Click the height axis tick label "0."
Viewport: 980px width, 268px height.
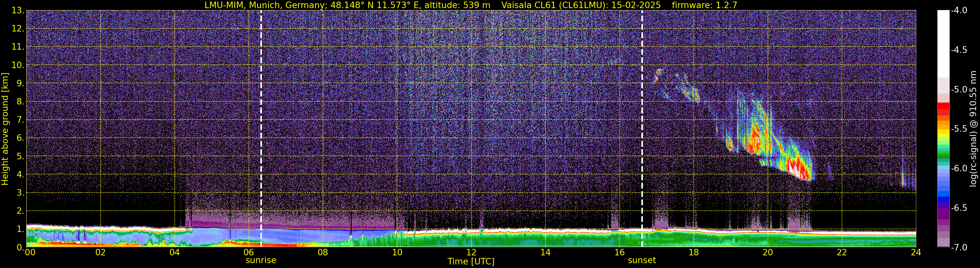[x=20, y=247]
